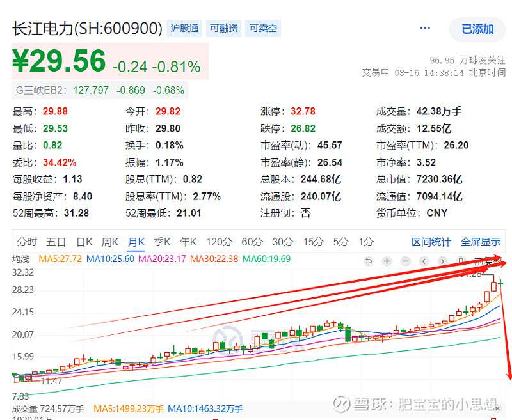Viewport: 512px width, 420px height.
Task: Open the 前复权 price adjustment dropdown
Action: pyautogui.click(x=488, y=261)
